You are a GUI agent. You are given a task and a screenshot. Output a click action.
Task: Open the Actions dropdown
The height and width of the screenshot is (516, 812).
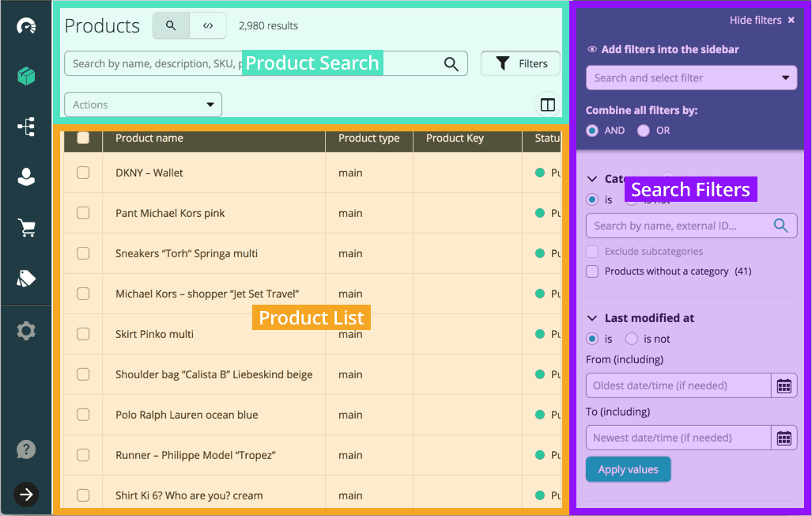(143, 104)
